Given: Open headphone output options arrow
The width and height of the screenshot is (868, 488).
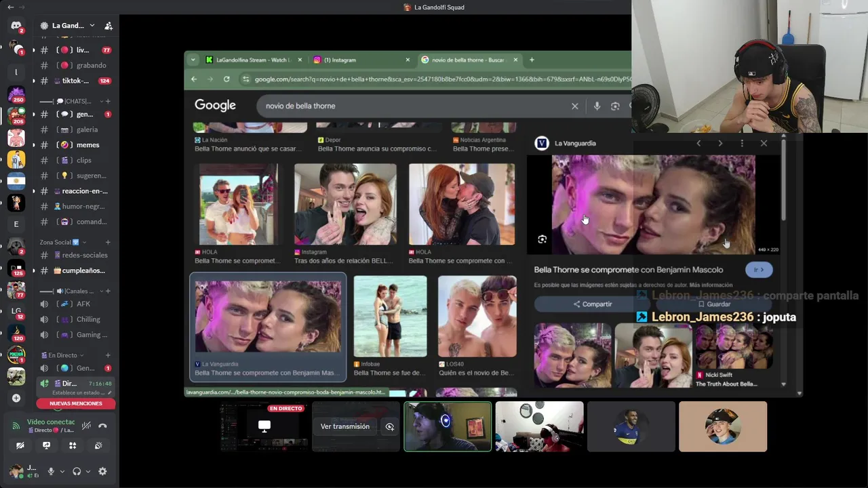Looking at the screenshot, I should (87, 471).
